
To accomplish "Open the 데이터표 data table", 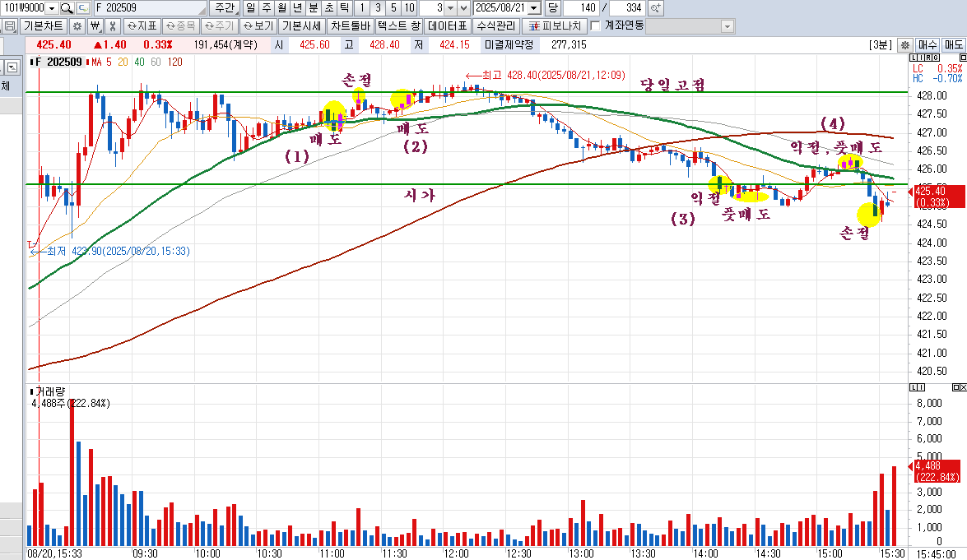I will [448, 25].
